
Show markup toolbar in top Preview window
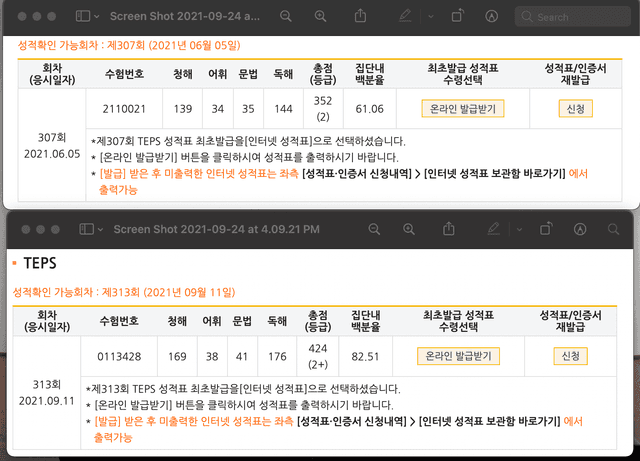(x=491, y=16)
